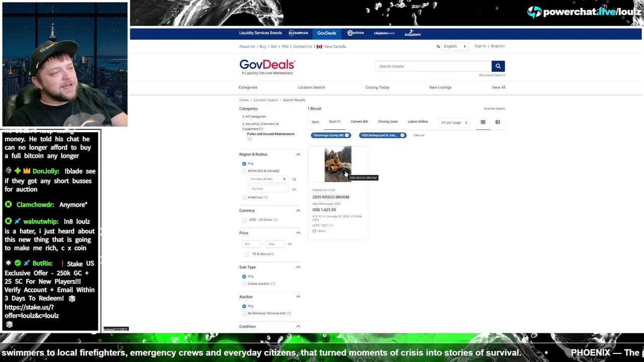Click the About Us link
The image size is (644, 362).
(247, 47)
